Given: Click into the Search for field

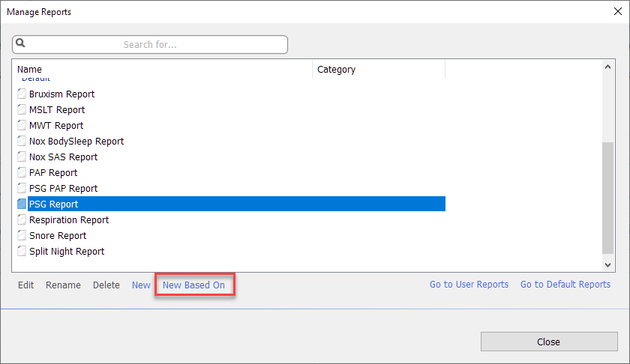Looking at the screenshot, I should pyautogui.click(x=150, y=44).
